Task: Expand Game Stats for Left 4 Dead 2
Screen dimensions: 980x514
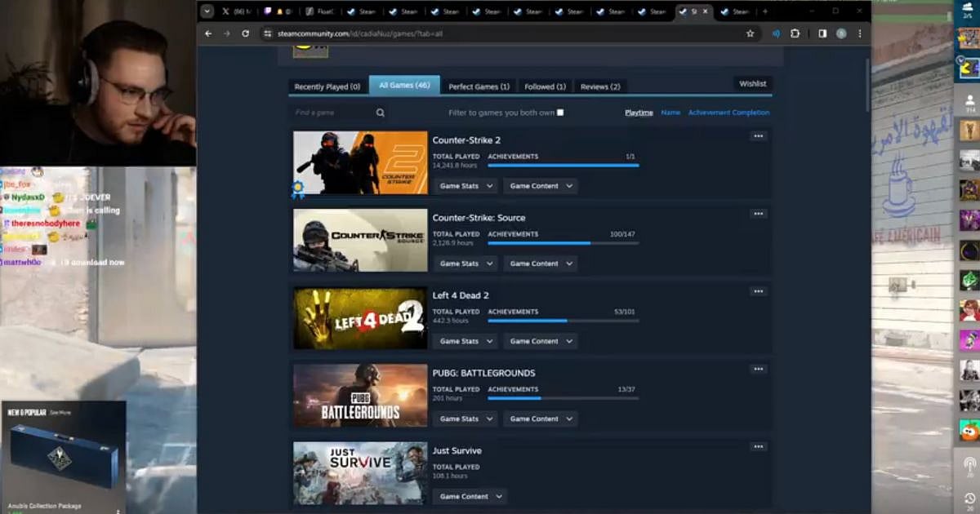Action: click(465, 341)
